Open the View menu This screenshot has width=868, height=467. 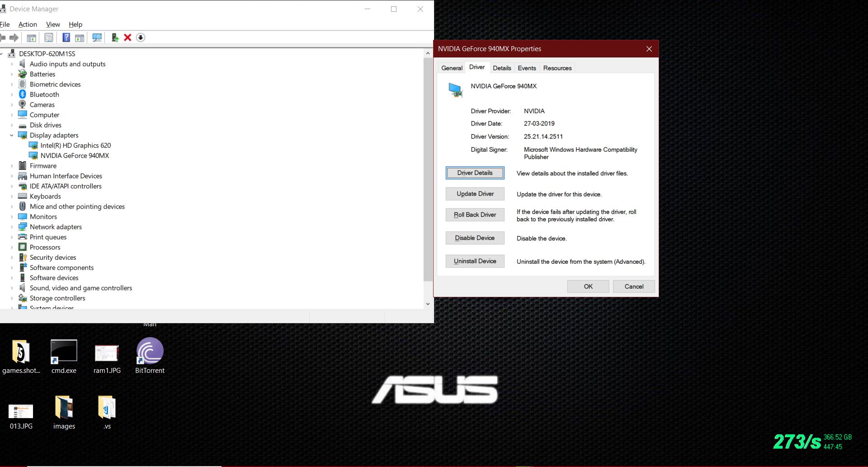pos(53,24)
